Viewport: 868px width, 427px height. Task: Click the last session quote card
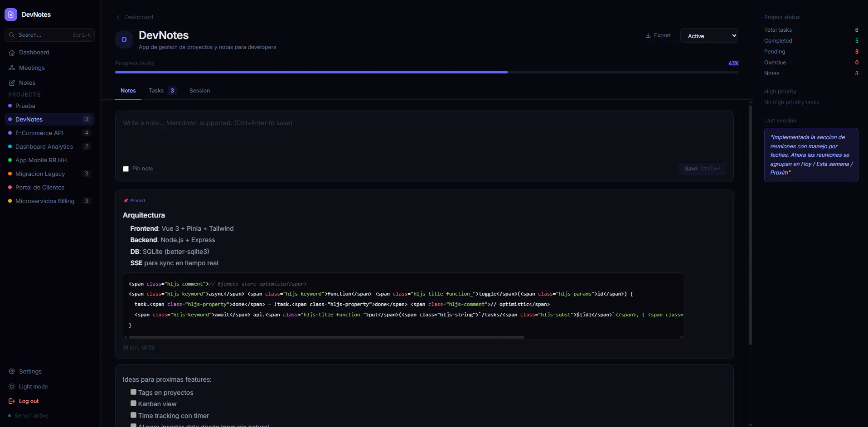coord(811,155)
